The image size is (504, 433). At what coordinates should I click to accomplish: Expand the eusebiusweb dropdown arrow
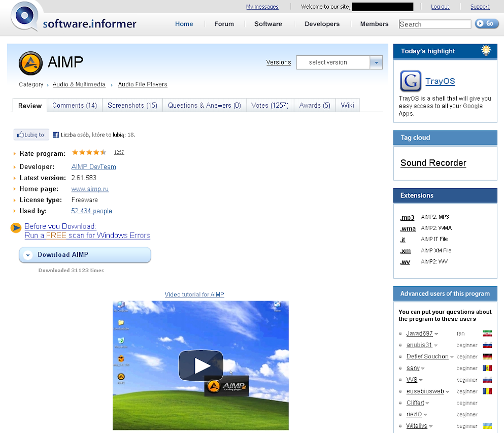[447, 392]
